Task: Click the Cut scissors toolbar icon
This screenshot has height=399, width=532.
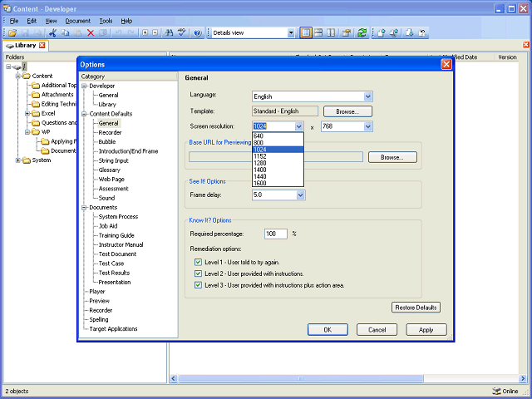Action: pos(52,33)
